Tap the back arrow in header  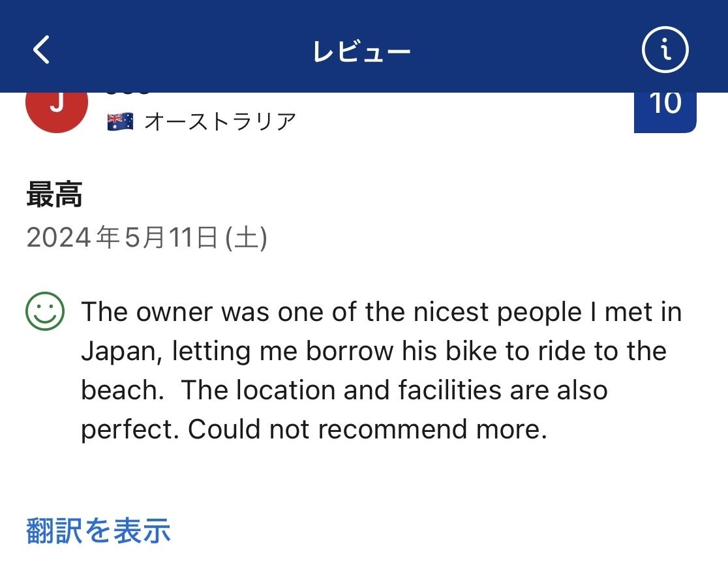click(41, 50)
